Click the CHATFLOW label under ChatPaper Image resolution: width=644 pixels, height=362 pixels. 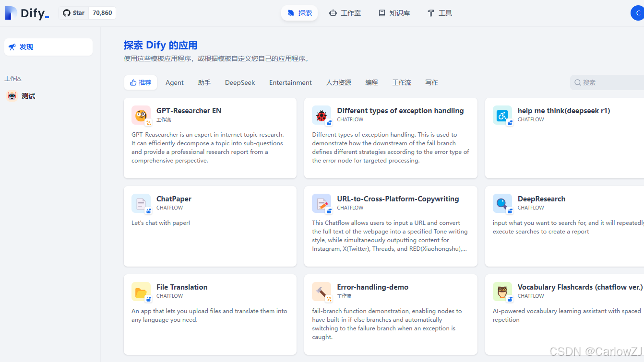pyautogui.click(x=170, y=208)
